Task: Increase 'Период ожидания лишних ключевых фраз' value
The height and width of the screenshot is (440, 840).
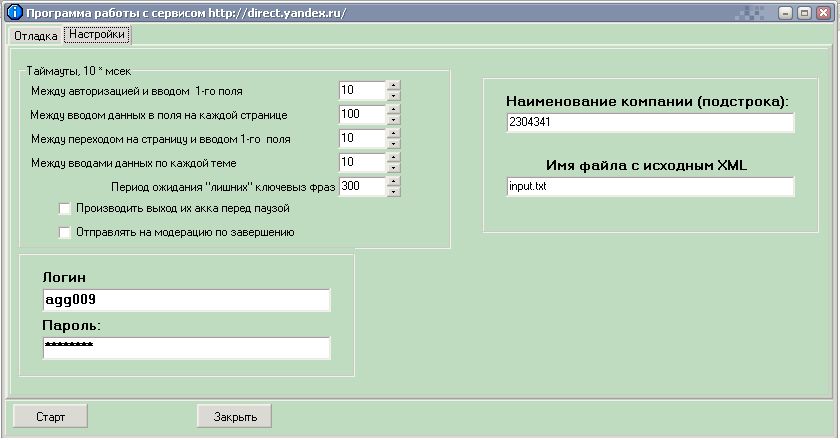Action: (394, 182)
